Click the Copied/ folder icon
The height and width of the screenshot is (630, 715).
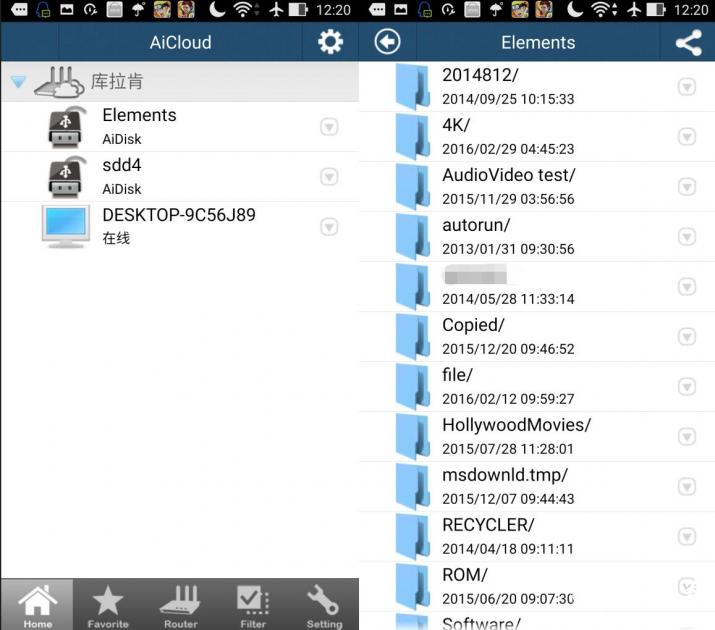tap(413, 337)
